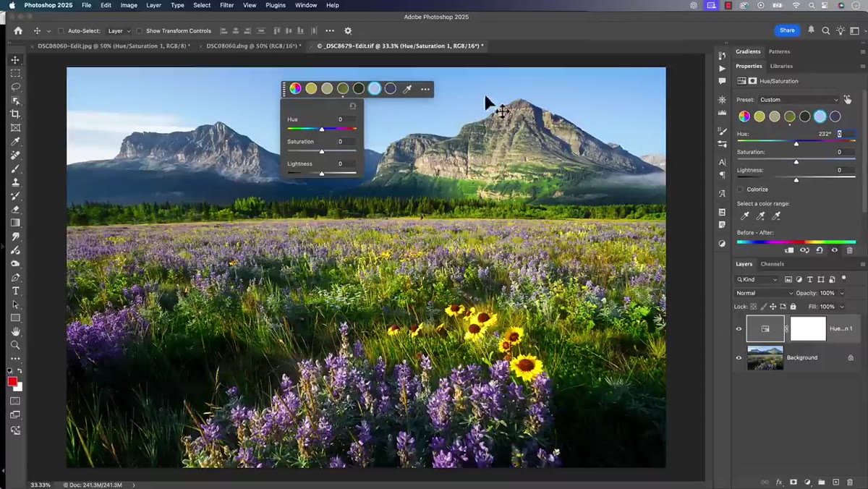Select the Pen tool
This screenshot has width=868, height=489.
pos(15,278)
